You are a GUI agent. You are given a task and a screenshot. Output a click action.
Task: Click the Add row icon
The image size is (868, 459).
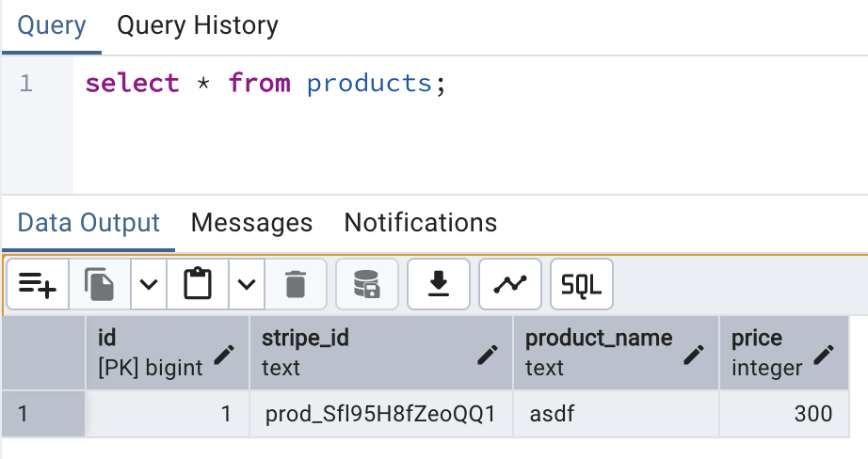coord(38,284)
